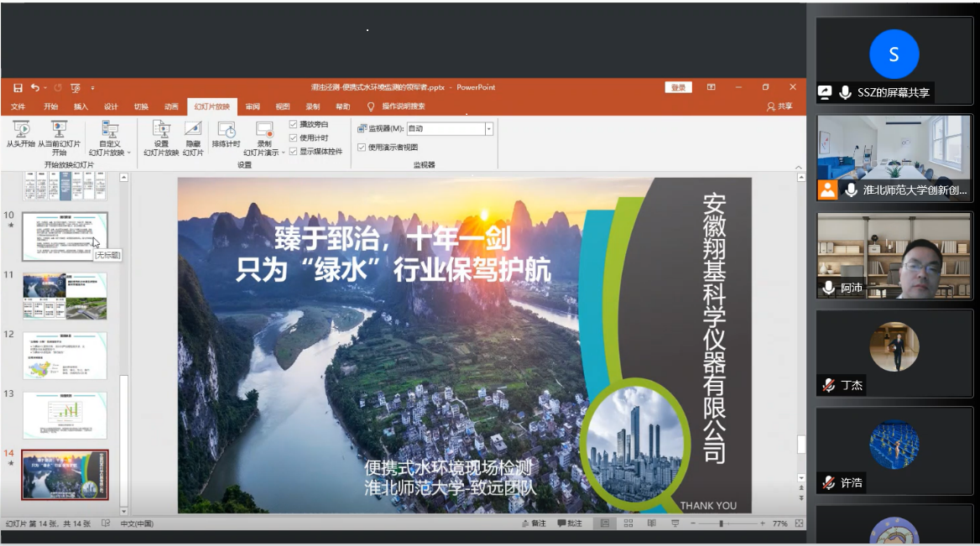The image size is (980, 546).
Task: Open the Monitor (监视器) dropdown
Action: point(489,128)
